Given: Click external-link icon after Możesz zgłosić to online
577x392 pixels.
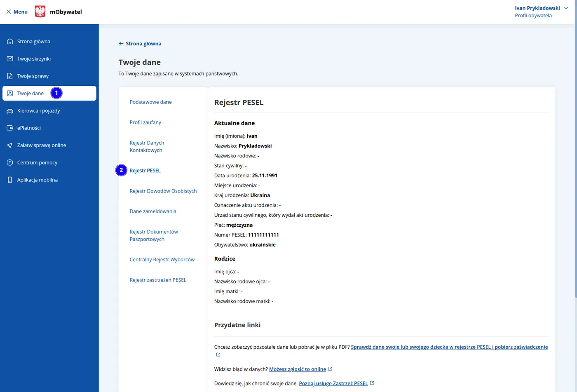Looking at the screenshot, I should (x=330, y=369).
